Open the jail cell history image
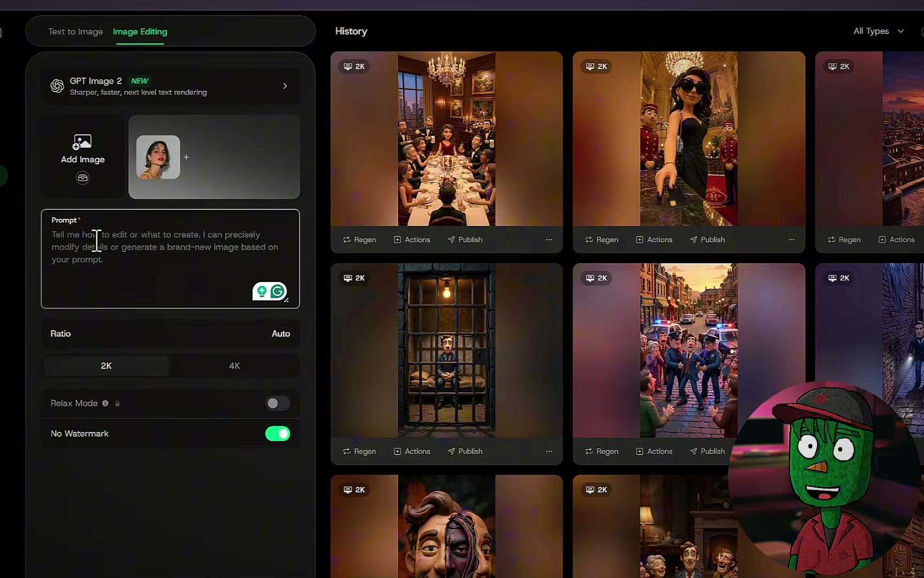Image resolution: width=924 pixels, height=578 pixels. pyautogui.click(x=446, y=351)
